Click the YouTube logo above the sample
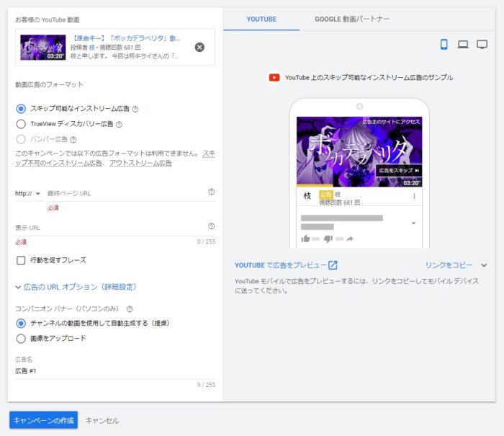Viewport: 504px width, 436px height. pyautogui.click(x=274, y=78)
